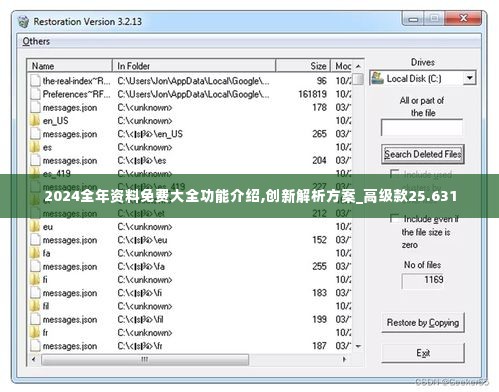Viewport: 499px width, 392px height.
Task: Sort list by the Name column header
Action: [x=70, y=66]
